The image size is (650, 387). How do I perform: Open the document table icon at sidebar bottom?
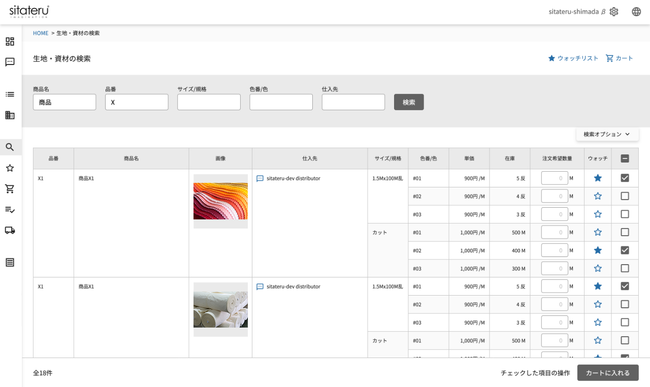[10, 262]
